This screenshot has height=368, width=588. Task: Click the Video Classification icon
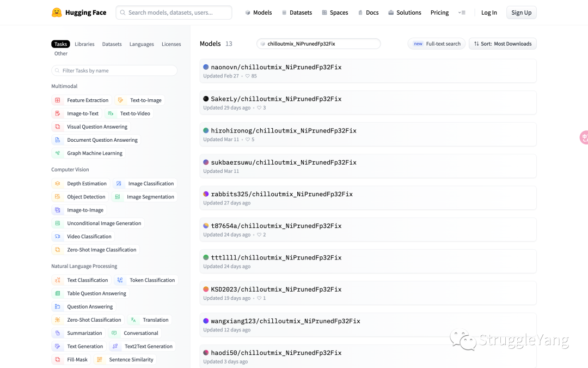[57, 237]
